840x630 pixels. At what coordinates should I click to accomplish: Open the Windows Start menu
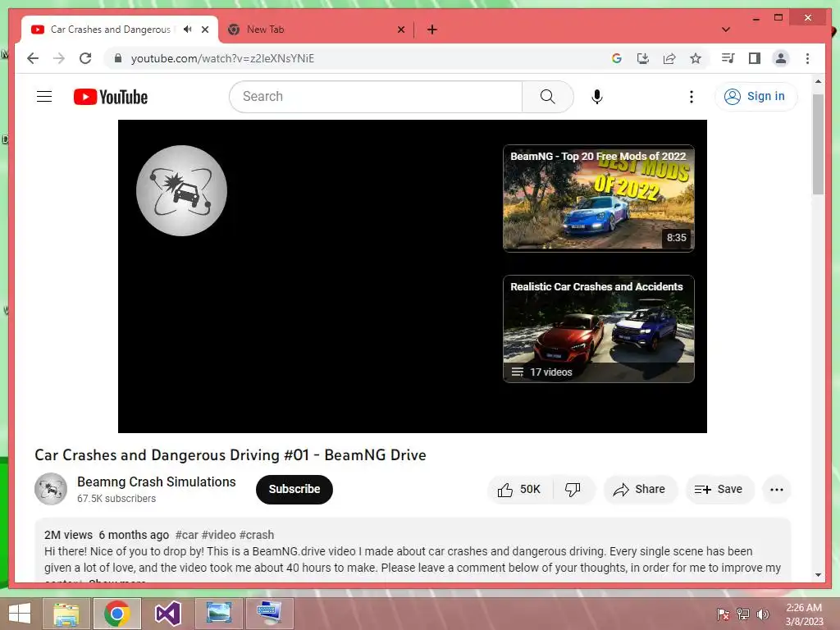[20, 614]
